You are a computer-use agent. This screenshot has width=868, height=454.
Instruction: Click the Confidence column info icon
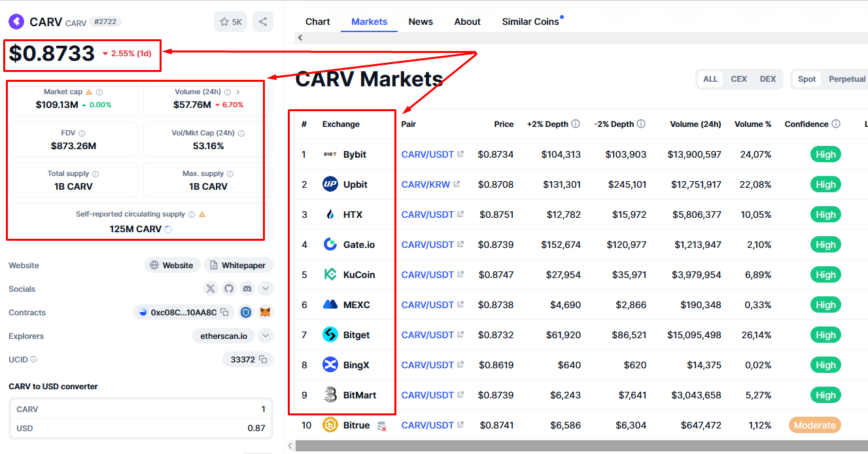836,124
